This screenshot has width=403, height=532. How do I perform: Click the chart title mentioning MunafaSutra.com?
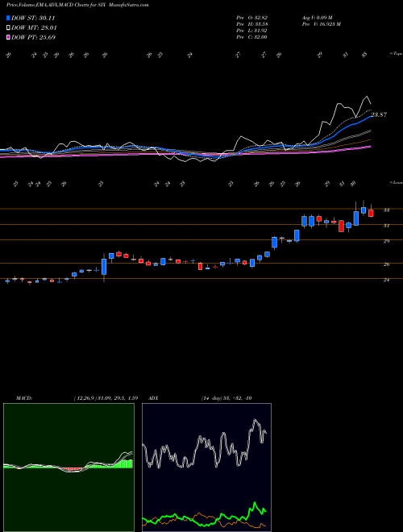(x=77, y=5)
